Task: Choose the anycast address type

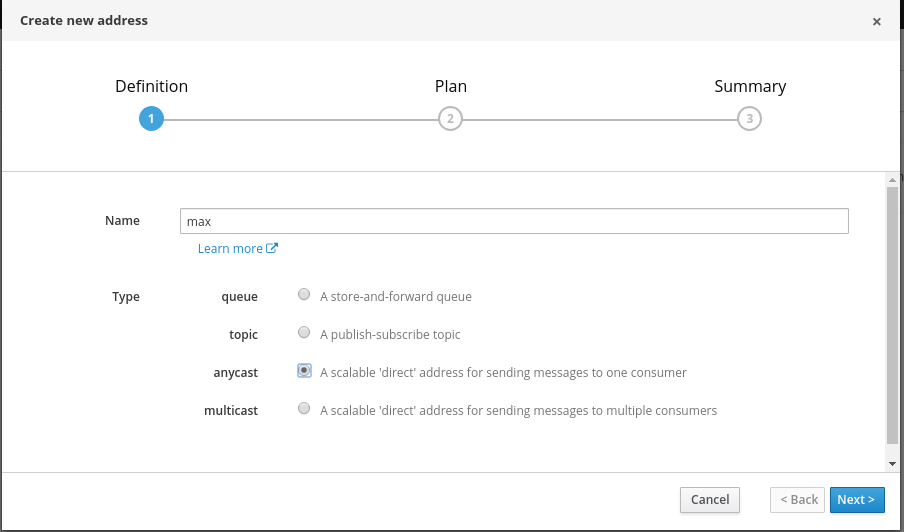Action: (304, 371)
